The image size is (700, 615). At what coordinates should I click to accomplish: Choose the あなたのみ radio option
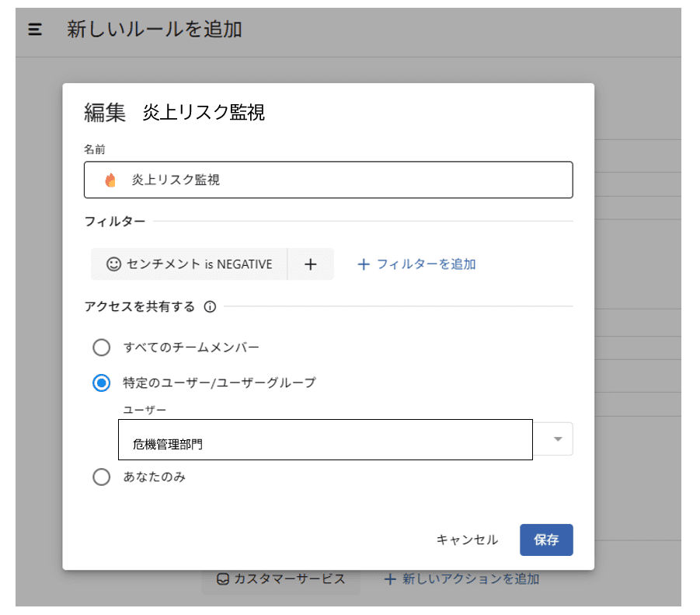(102, 477)
